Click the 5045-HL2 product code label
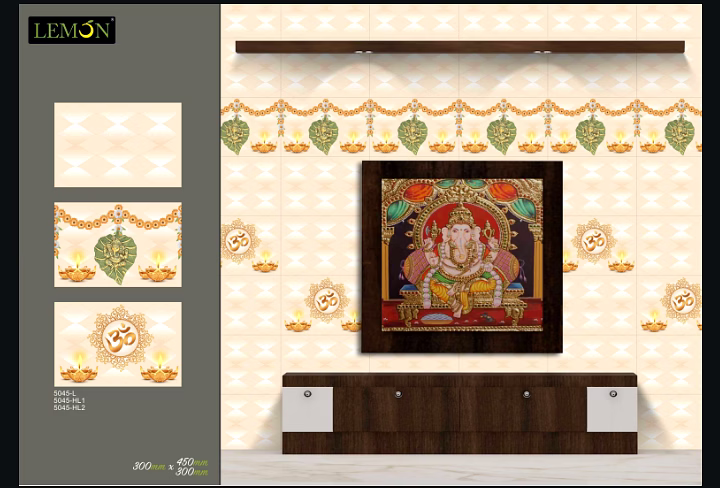Viewport: 720px width, 488px height. coord(69,407)
